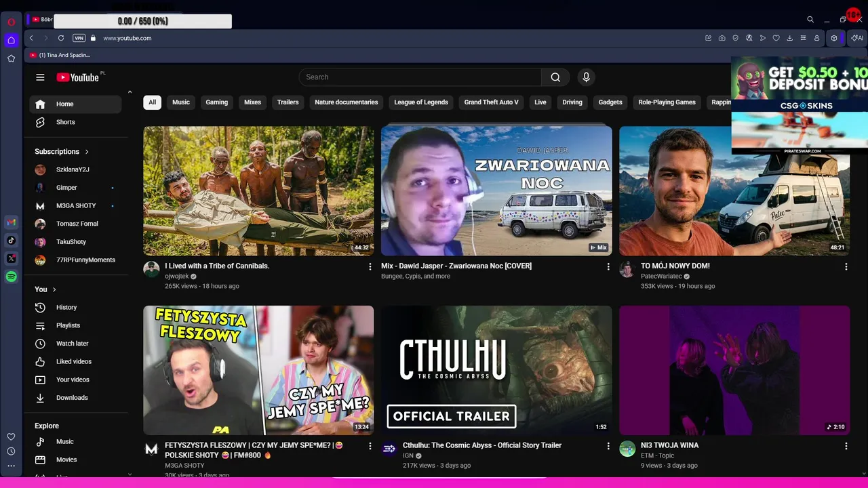Open Liked videos in sidebar

pos(75,362)
